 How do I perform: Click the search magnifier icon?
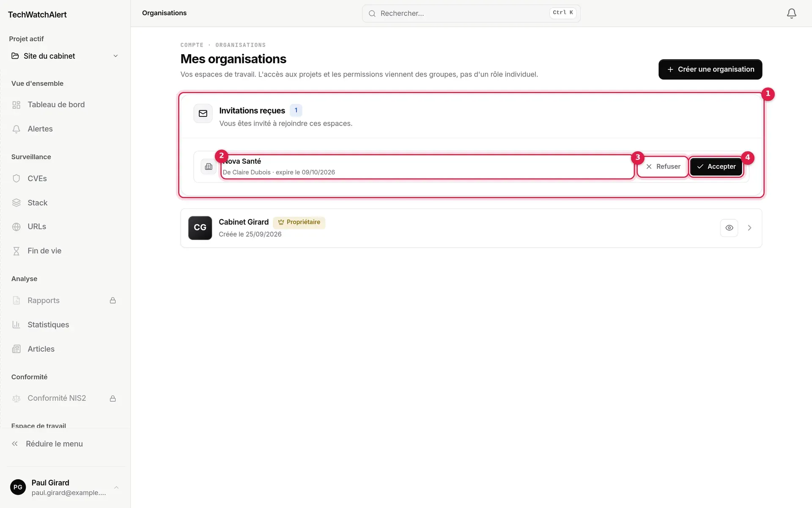coord(372,14)
